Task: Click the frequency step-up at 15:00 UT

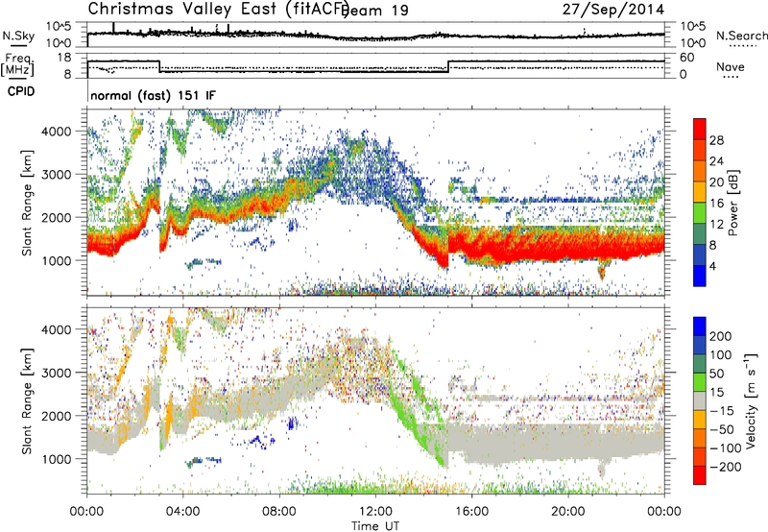Action: (x=448, y=66)
